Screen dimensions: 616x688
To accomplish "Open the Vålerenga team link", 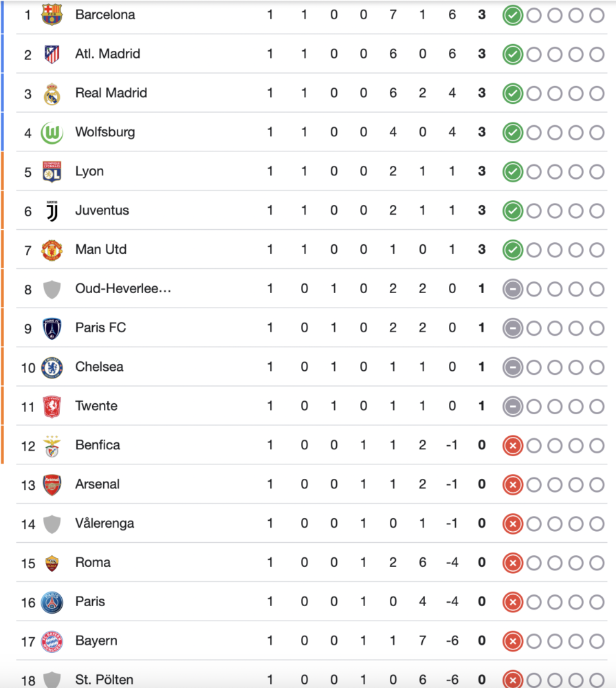I will coord(104,524).
